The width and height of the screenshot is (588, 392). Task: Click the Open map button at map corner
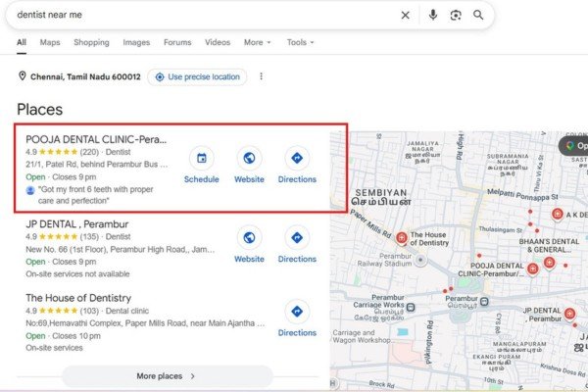tap(573, 146)
